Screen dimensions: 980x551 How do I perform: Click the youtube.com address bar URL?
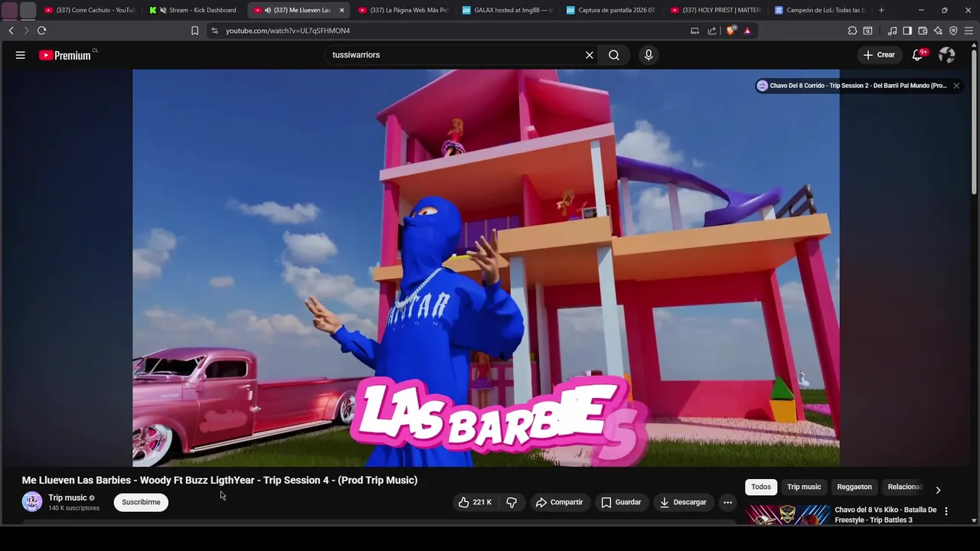click(x=288, y=31)
